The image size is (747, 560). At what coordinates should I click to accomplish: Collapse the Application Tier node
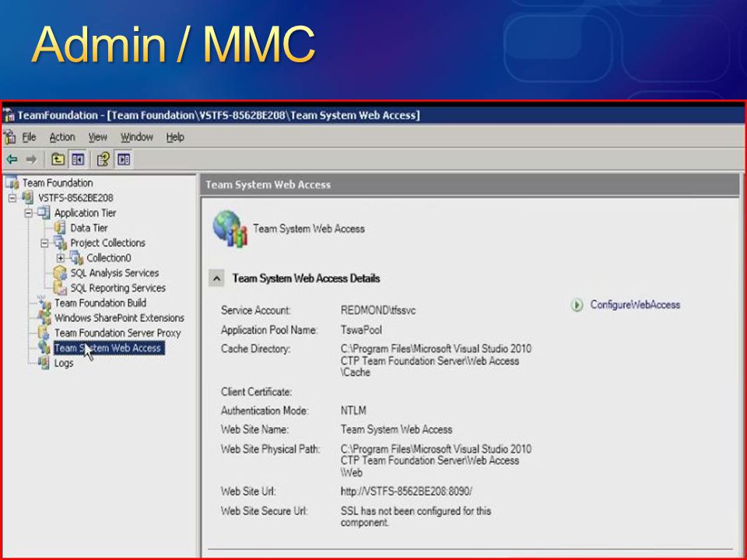(29, 213)
